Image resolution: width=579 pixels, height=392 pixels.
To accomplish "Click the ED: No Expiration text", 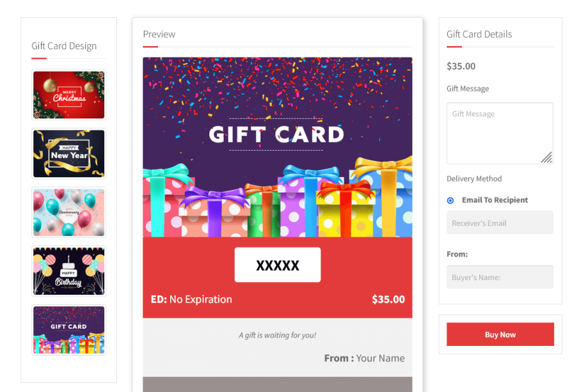I will click(191, 299).
